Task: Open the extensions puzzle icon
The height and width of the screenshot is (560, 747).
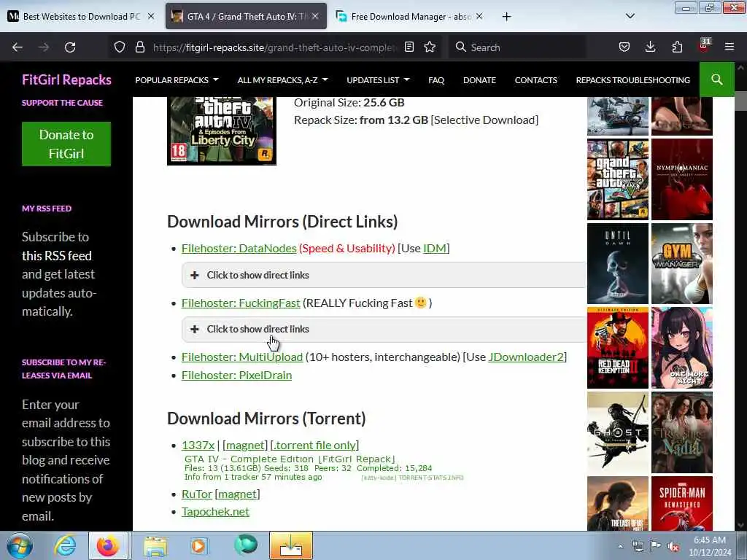Action: (x=677, y=47)
